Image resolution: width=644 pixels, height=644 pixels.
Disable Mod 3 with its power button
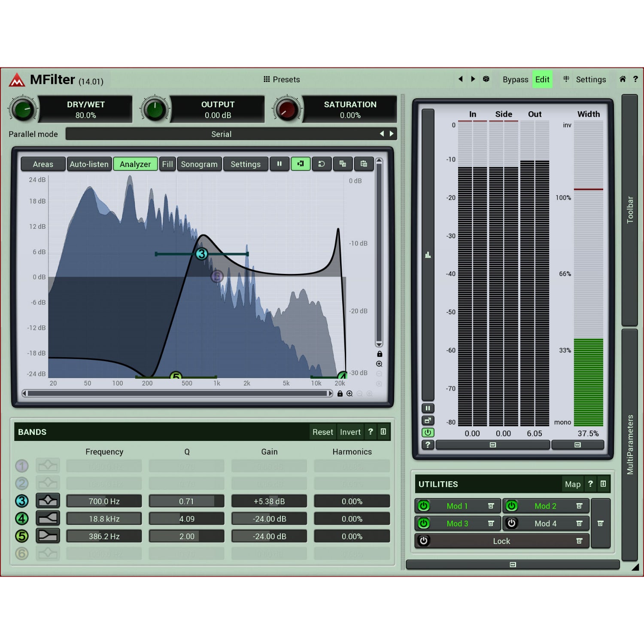(x=424, y=523)
